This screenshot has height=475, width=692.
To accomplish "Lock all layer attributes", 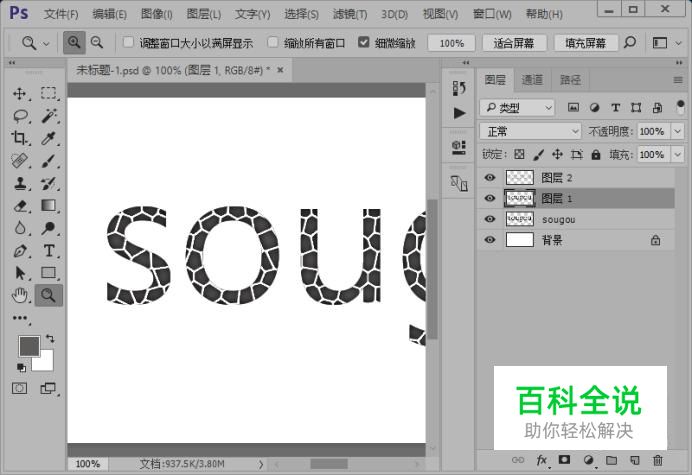I will click(596, 154).
